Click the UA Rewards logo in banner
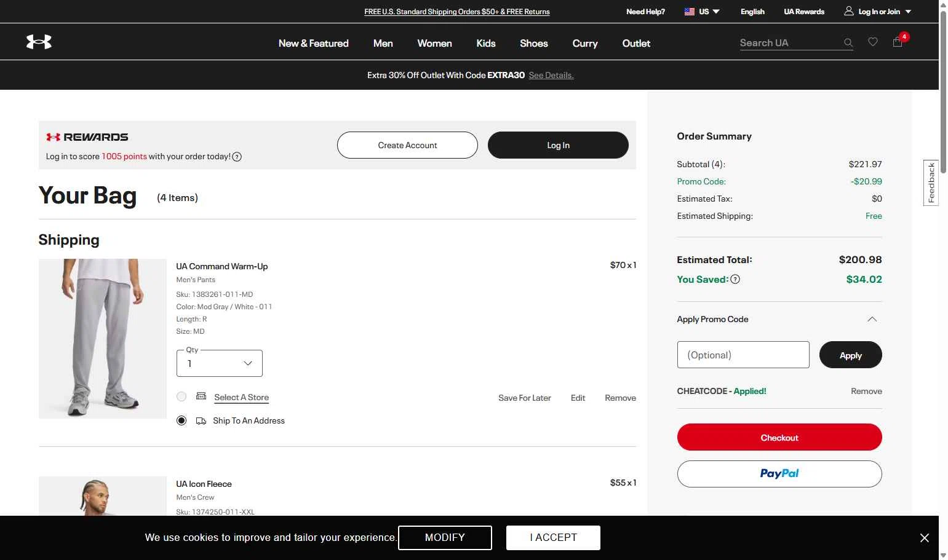This screenshot has width=948, height=560. click(87, 137)
